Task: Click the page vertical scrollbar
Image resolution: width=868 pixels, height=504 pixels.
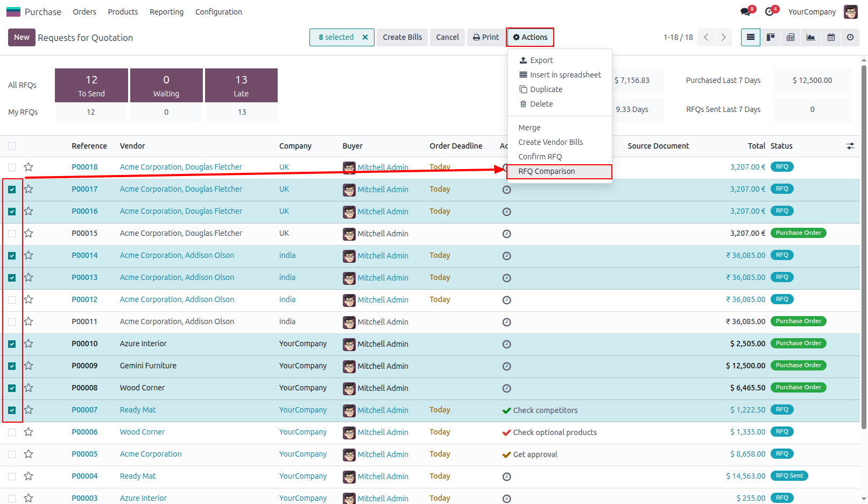Action: tap(864, 242)
